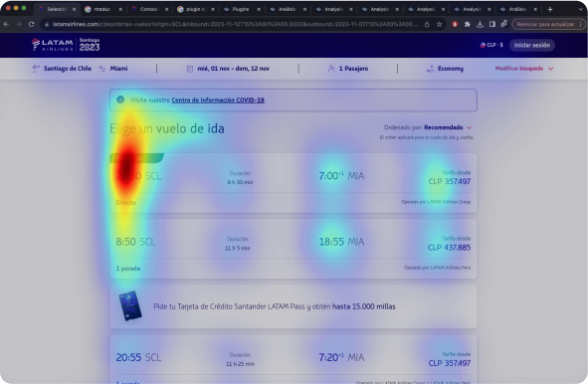The height and width of the screenshot is (384, 588).
Task: Click the seat icon next to Economy
Action: click(x=430, y=69)
